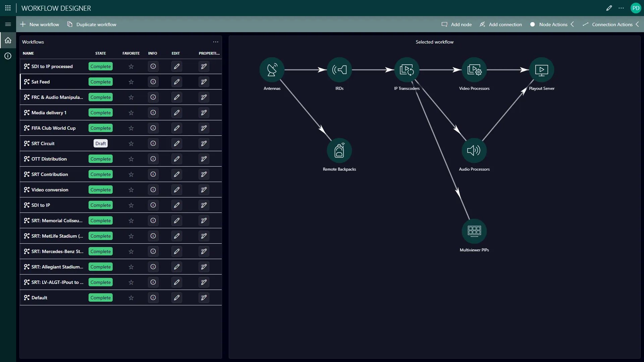
Task: Click the PROPERTI... column header
Action: pos(209,53)
